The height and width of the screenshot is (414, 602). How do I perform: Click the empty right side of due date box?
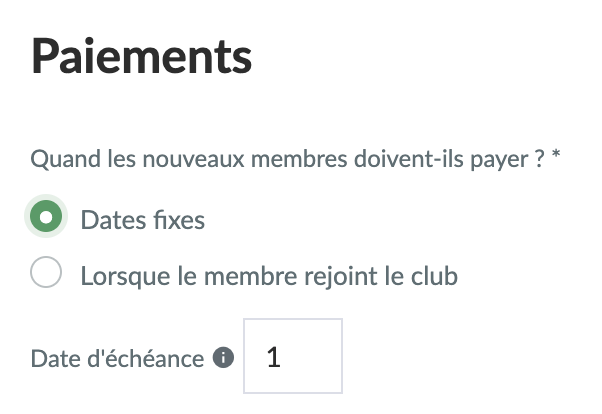pyautogui.click(x=315, y=356)
